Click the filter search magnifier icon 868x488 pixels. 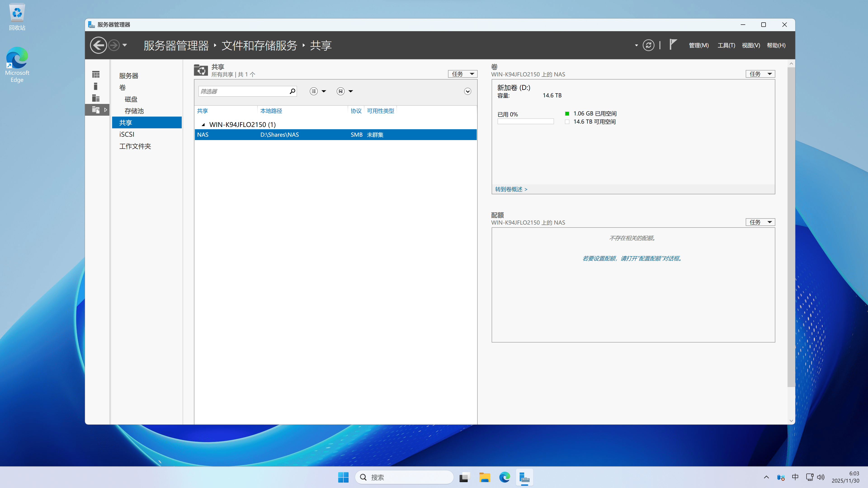pos(292,91)
